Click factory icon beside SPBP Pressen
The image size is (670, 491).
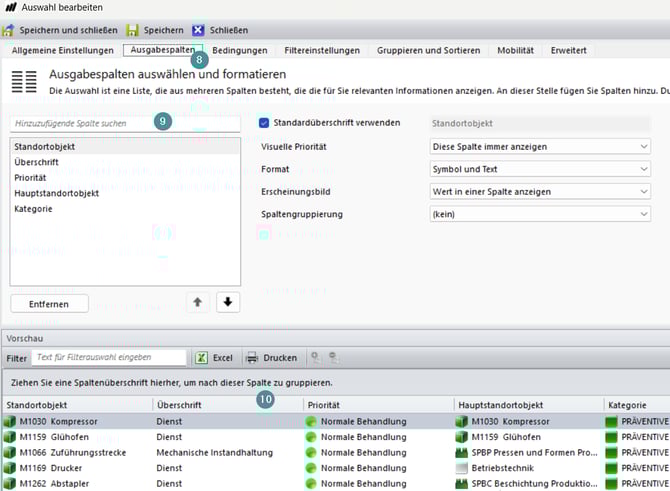click(x=461, y=453)
